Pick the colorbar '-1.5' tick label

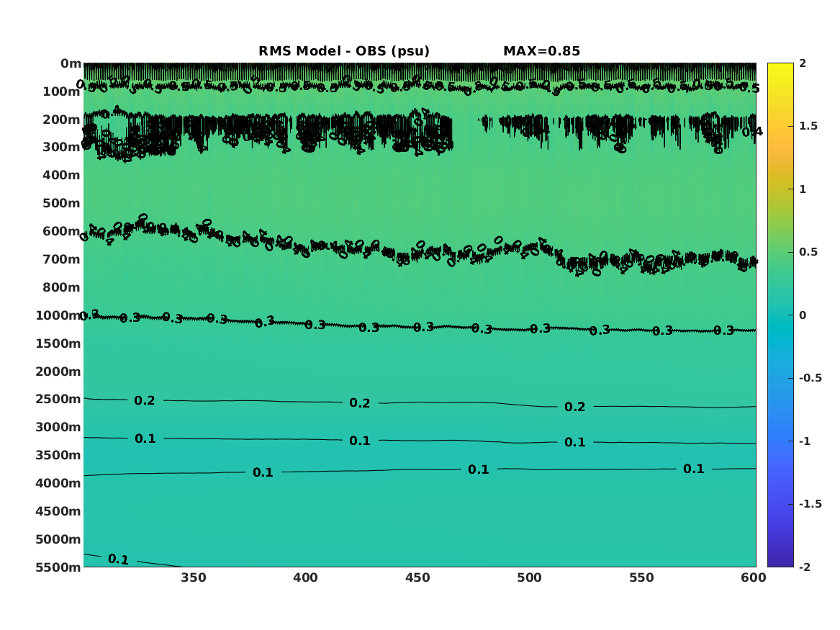(810, 504)
